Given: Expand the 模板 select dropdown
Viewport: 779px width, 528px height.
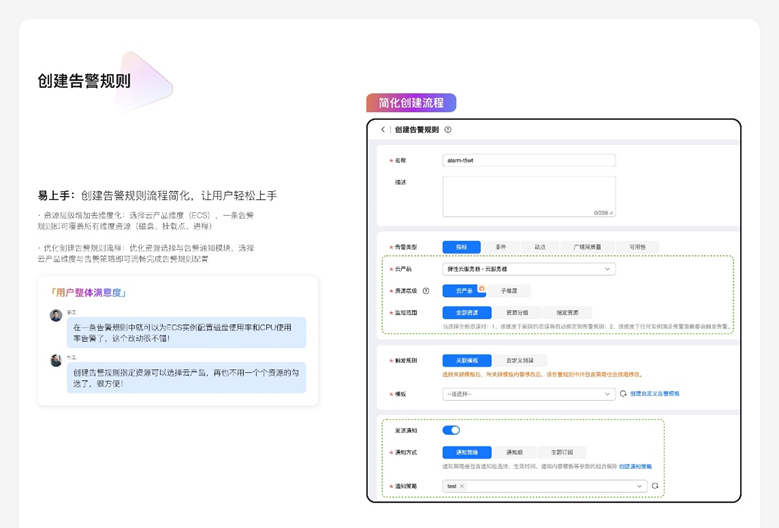Looking at the screenshot, I should pyautogui.click(x=528, y=394).
